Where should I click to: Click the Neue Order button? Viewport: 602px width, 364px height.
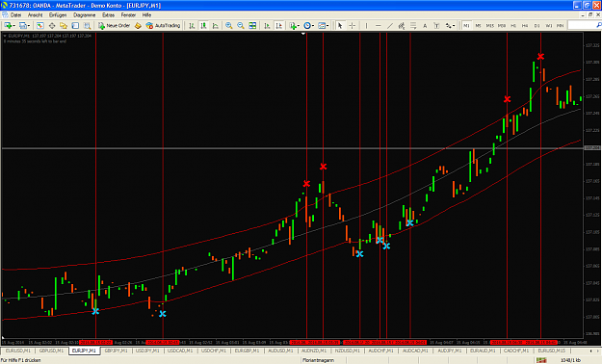tap(114, 25)
